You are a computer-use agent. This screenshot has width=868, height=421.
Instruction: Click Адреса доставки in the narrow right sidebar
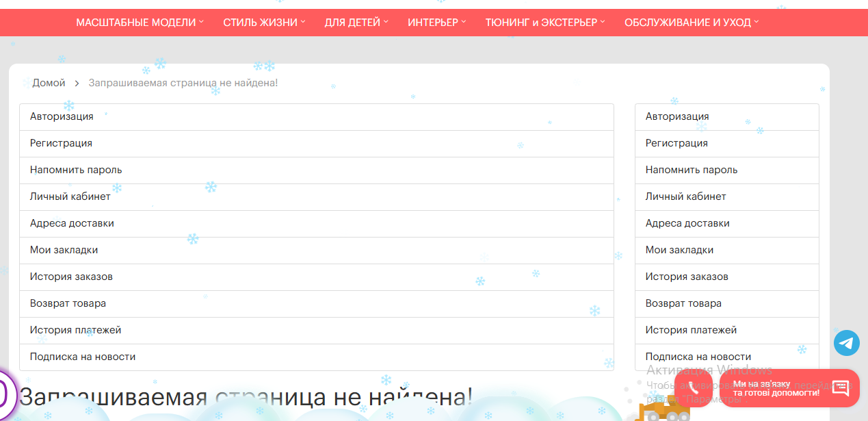pos(727,224)
